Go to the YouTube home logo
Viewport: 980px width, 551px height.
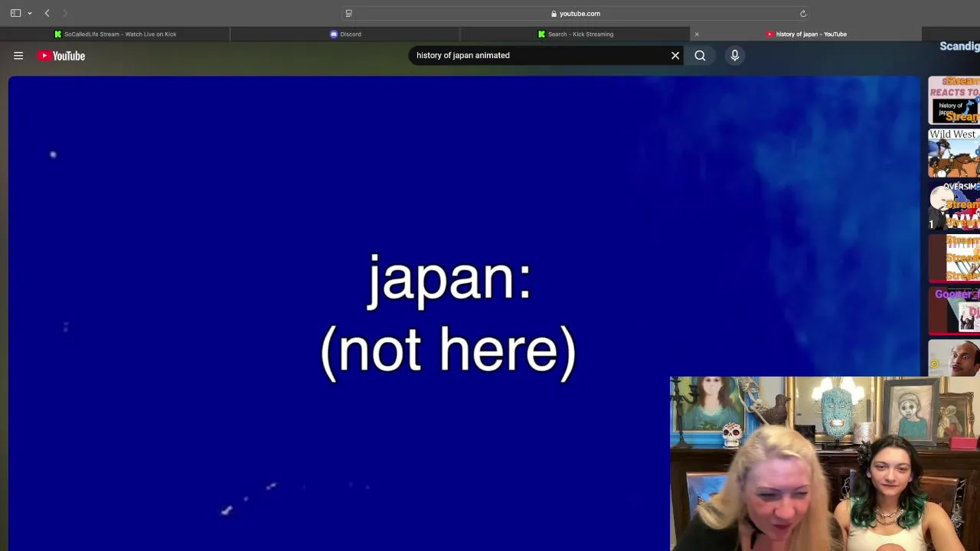[x=61, y=56]
